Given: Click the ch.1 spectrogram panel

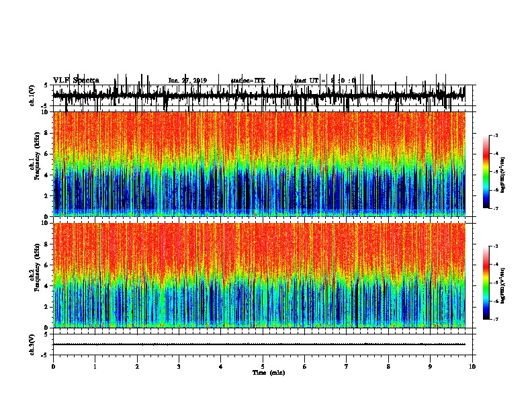Looking at the screenshot, I should click(259, 164).
